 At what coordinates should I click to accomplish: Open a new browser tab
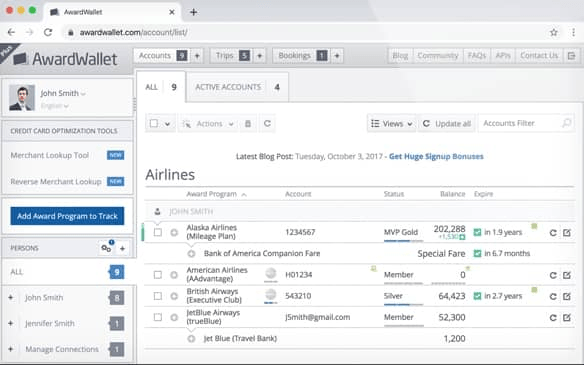pyautogui.click(x=193, y=12)
